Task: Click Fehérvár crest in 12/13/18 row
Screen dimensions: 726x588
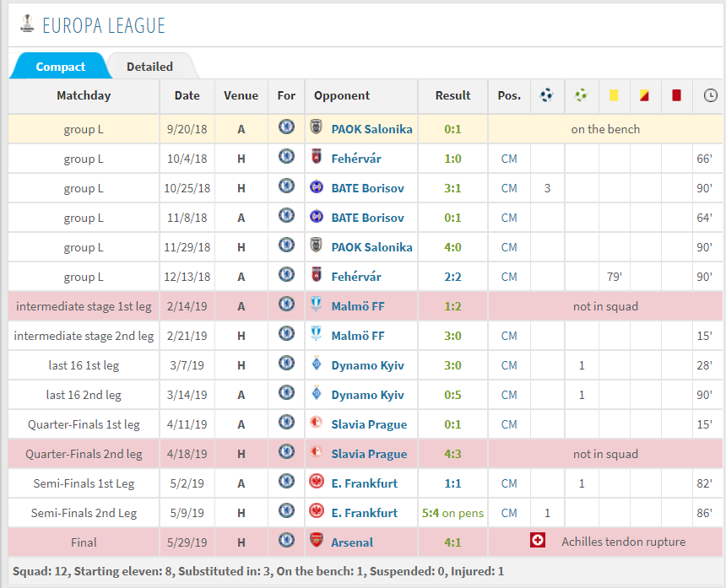Action: tap(317, 275)
